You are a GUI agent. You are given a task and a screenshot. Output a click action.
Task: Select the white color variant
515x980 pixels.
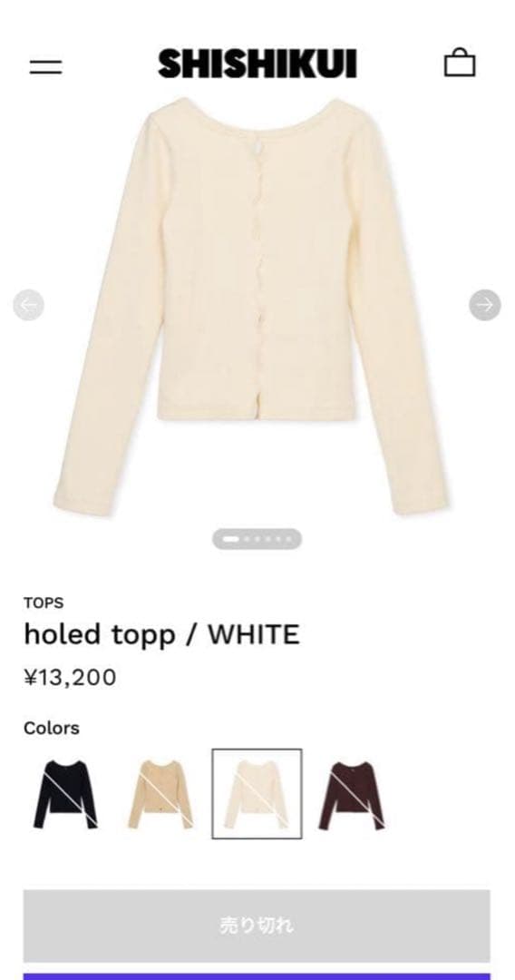point(257,794)
